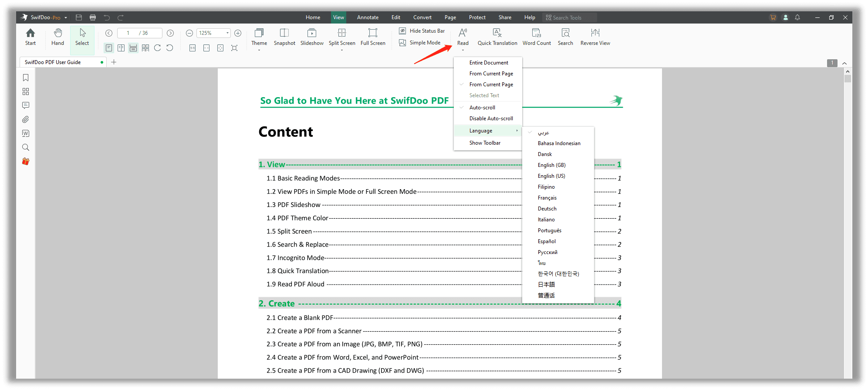Screen dimensions: 868x390
Task: Open the Home tab
Action: tap(313, 17)
